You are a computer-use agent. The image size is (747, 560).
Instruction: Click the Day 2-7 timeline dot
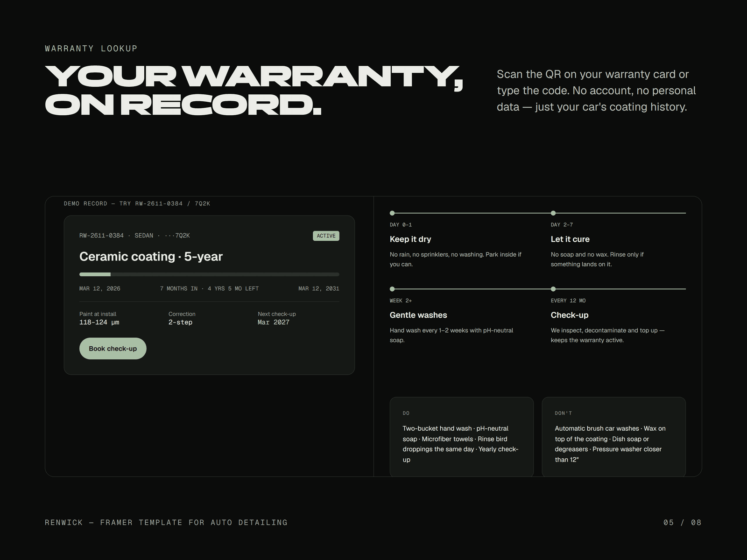pyautogui.click(x=553, y=213)
